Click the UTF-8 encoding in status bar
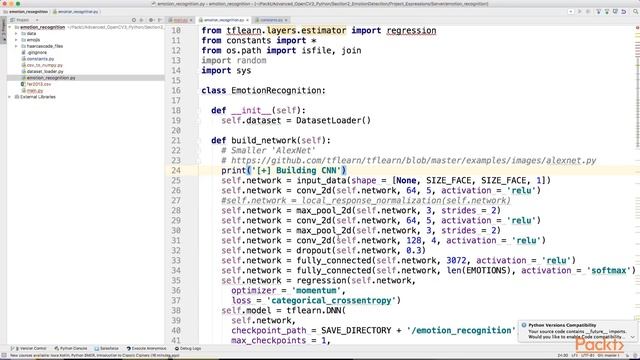 [x=588, y=356]
